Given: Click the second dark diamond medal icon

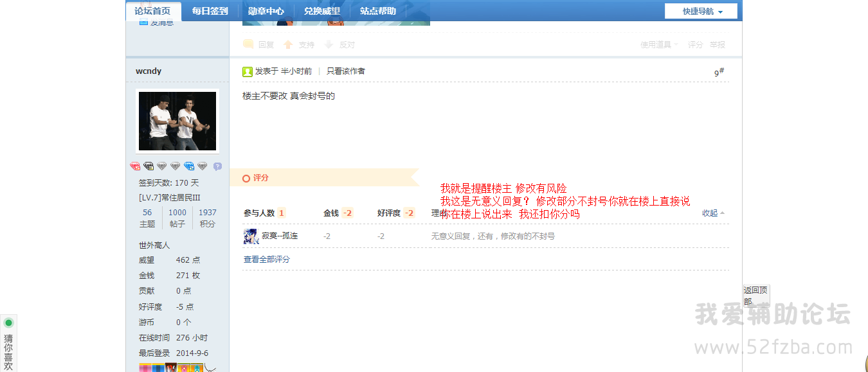Looking at the screenshot, I should click(149, 166).
